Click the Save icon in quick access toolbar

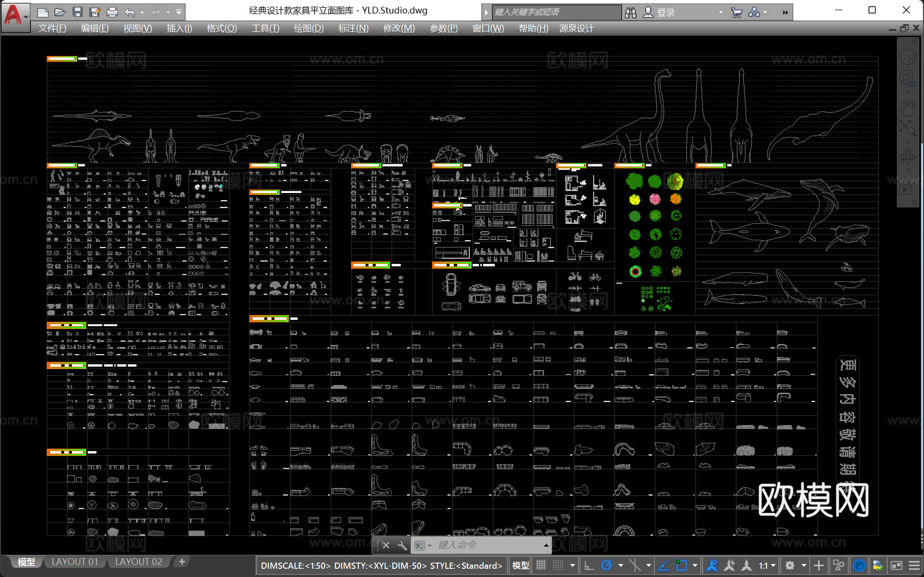(x=78, y=12)
